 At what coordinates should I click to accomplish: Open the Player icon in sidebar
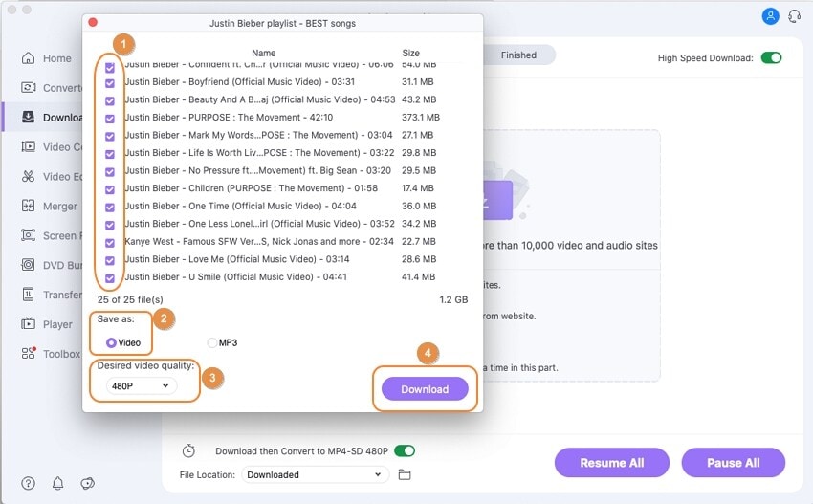28,324
